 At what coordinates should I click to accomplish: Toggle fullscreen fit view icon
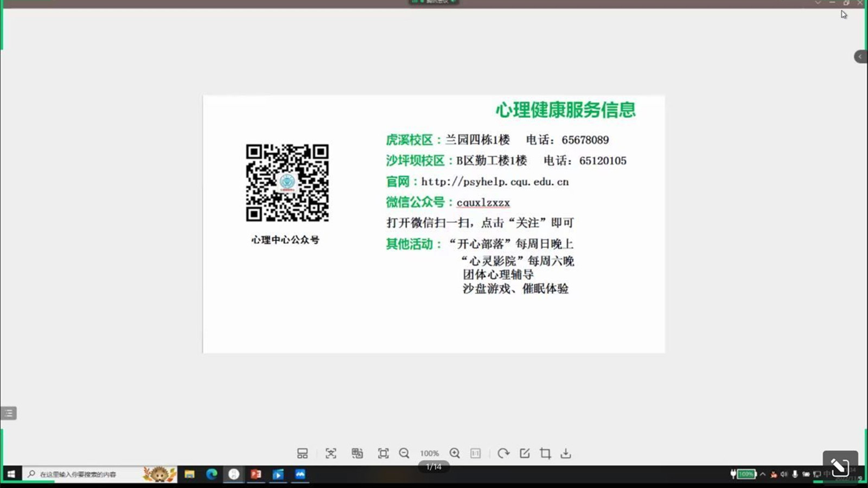pyautogui.click(x=383, y=453)
